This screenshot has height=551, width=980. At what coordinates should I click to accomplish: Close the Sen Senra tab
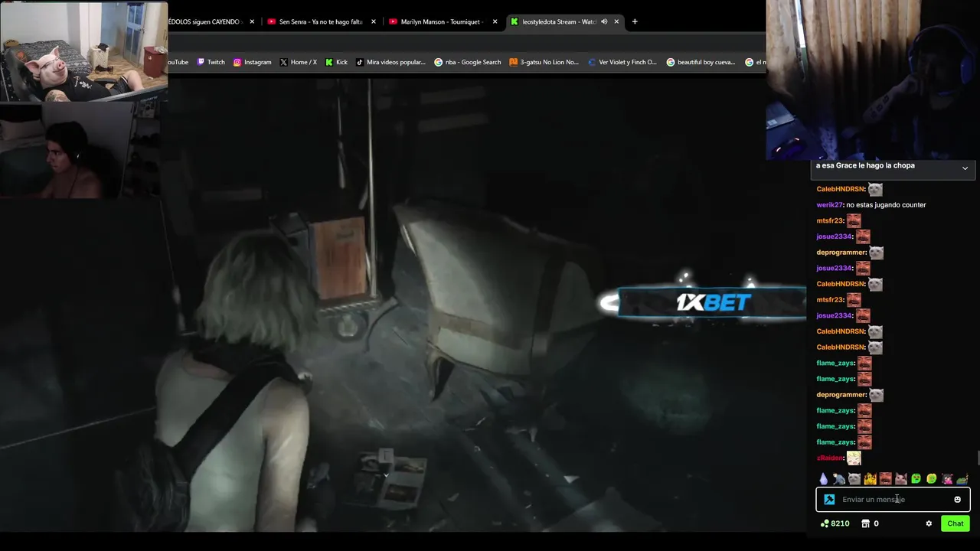tap(374, 21)
